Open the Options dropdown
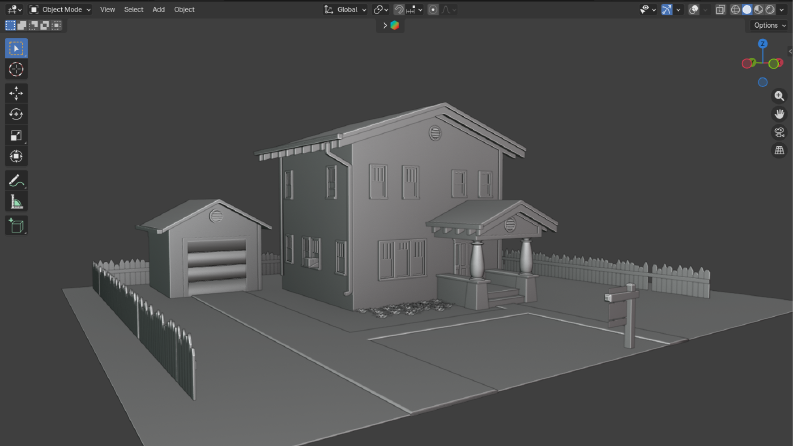This screenshot has height=446, width=793. click(x=770, y=25)
